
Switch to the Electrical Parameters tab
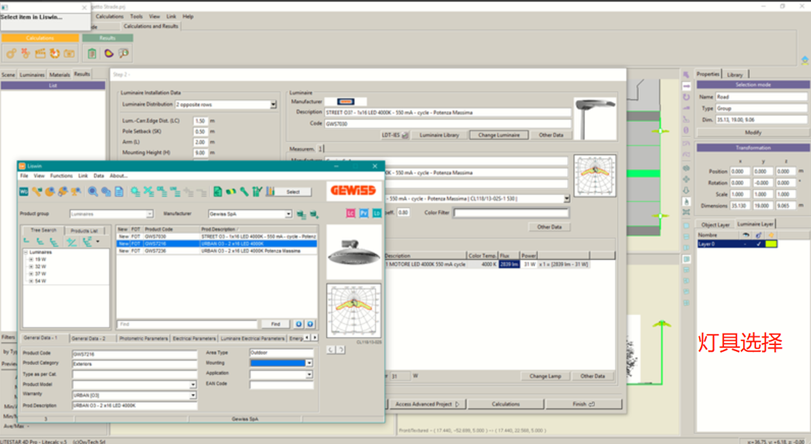194,338
